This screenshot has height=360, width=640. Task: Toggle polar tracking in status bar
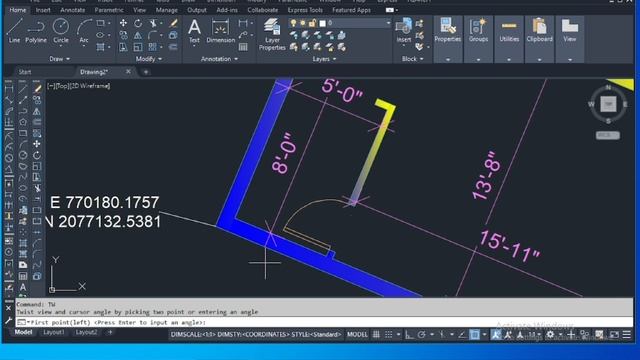[421, 335]
